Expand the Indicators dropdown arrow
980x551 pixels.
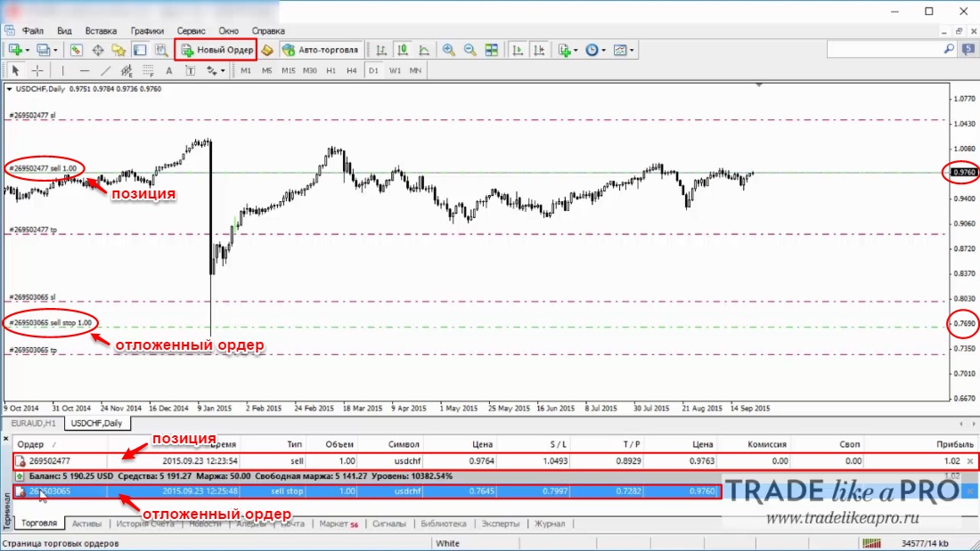(x=576, y=51)
